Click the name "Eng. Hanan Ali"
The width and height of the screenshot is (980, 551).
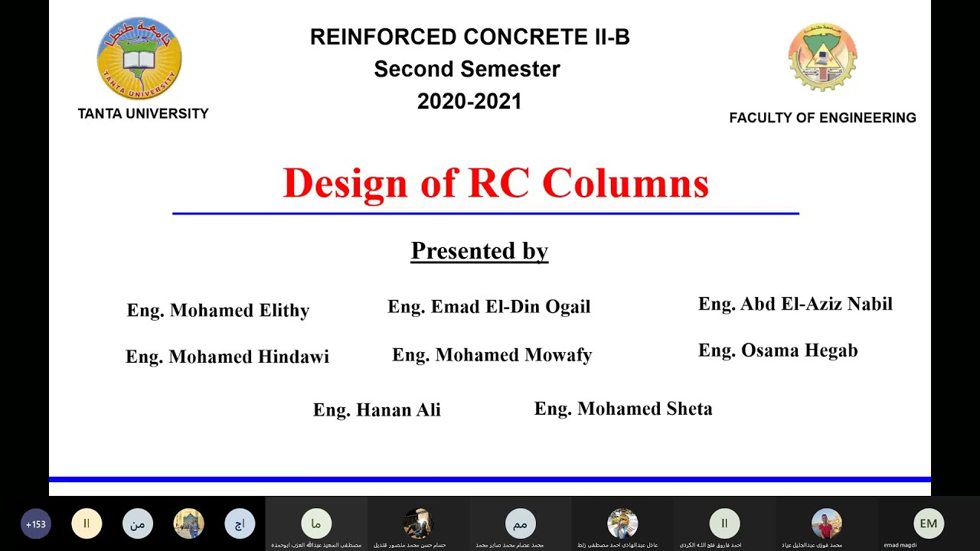(377, 410)
